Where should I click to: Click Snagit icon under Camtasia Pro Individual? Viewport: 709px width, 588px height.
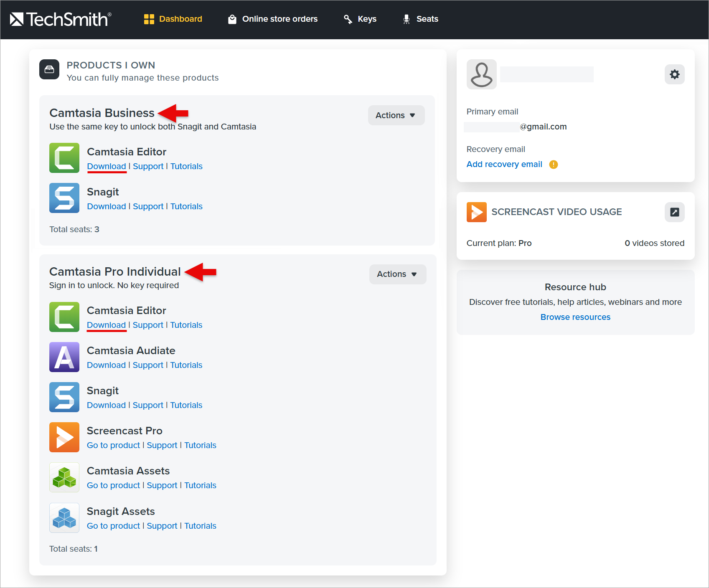pyautogui.click(x=64, y=397)
